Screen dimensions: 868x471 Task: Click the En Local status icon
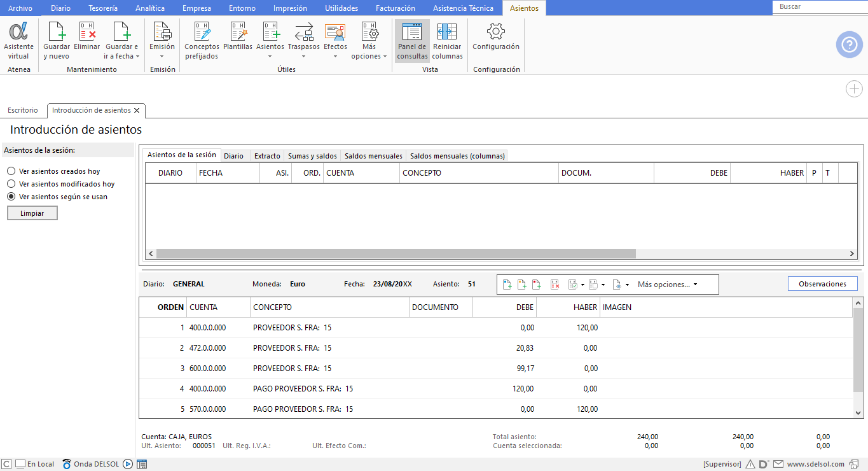35,464
